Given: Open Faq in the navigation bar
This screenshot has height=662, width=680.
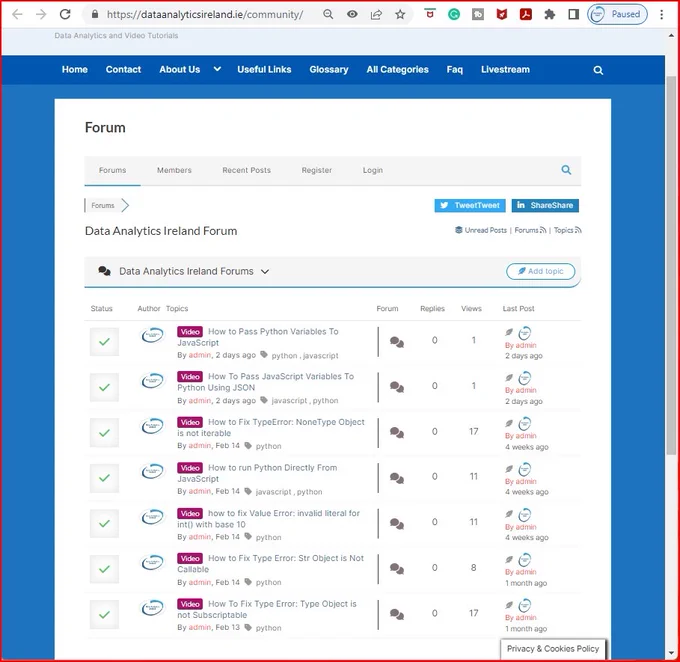Looking at the screenshot, I should [x=454, y=69].
